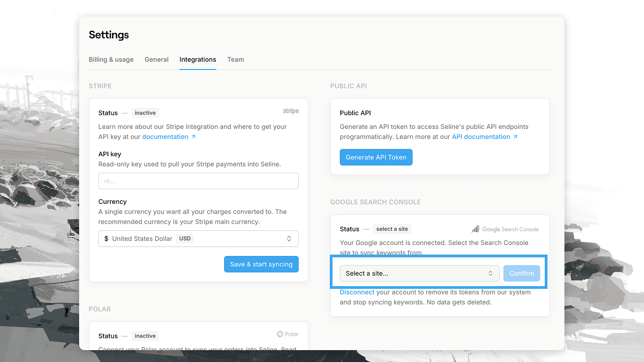Click the Confirm button
Image resolution: width=644 pixels, height=362 pixels.
point(521,273)
